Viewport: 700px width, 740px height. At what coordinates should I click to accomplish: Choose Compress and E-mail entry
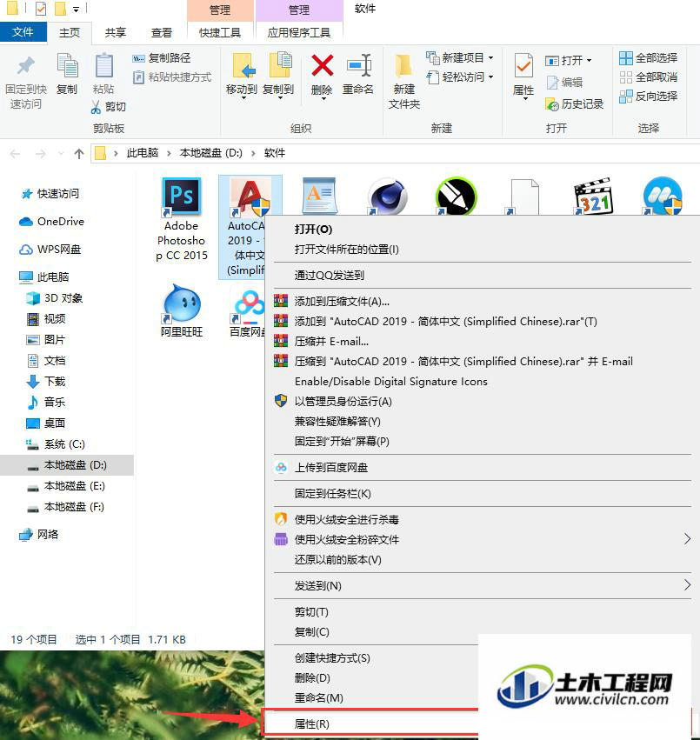pos(482,341)
